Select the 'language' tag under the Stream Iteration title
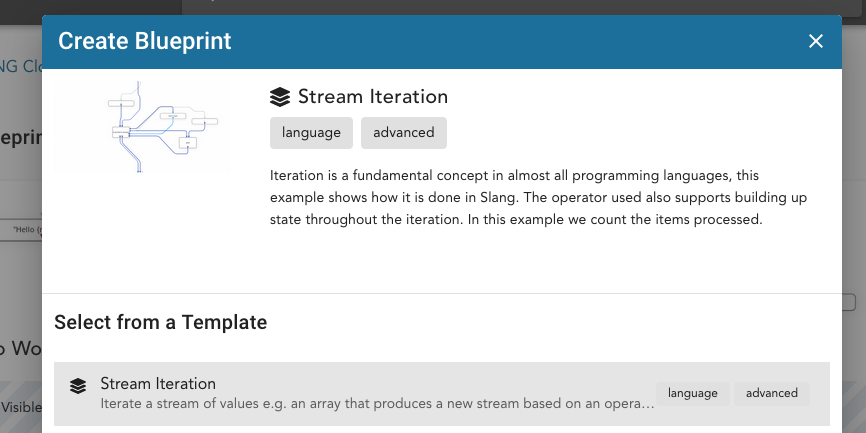This screenshot has width=866, height=433. tap(311, 133)
